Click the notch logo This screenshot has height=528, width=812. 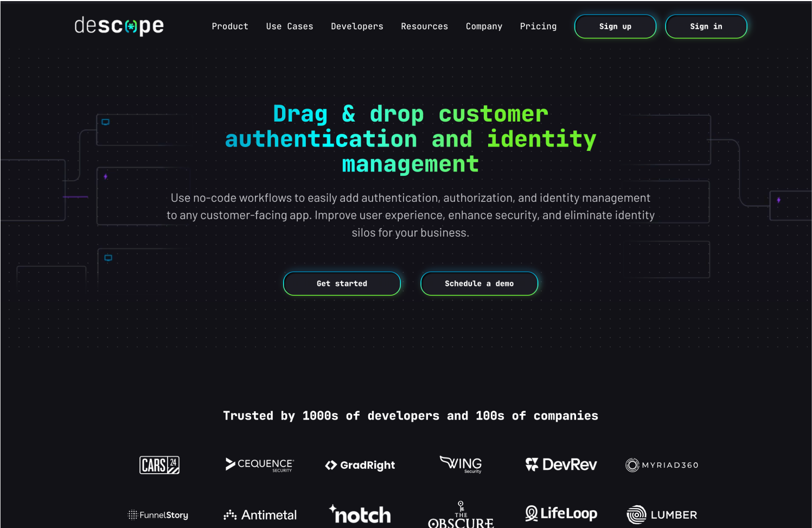360,514
